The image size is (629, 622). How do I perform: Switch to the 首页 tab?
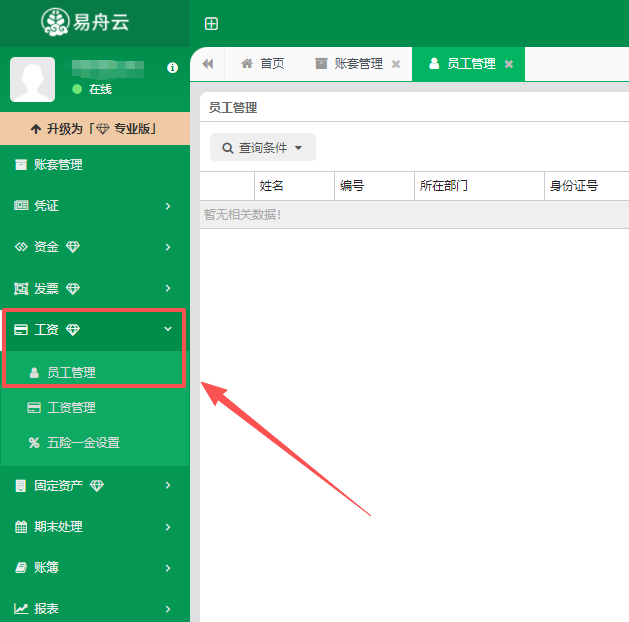(263, 64)
